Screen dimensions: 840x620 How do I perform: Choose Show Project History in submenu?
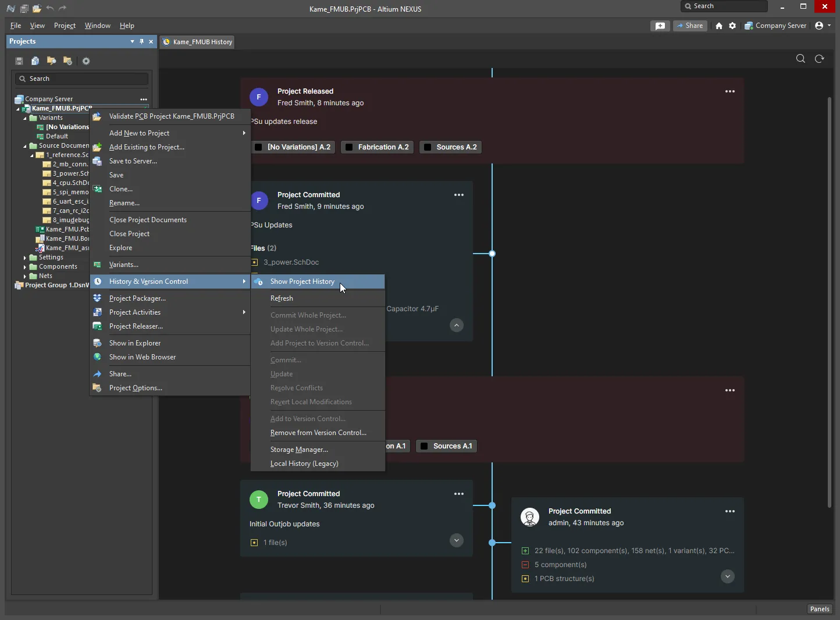pos(318,282)
